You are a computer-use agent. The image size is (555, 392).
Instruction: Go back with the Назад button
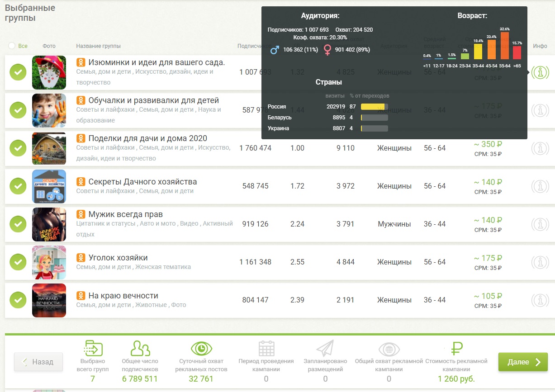coord(38,362)
